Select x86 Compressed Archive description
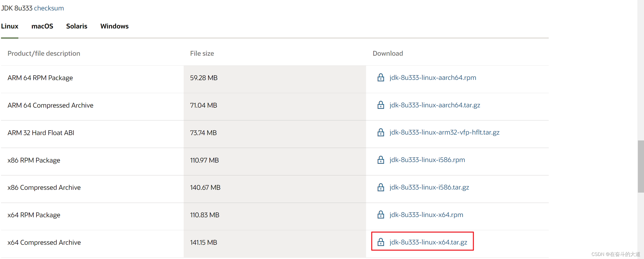Viewport: 644px width, 259px height. [44, 188]
